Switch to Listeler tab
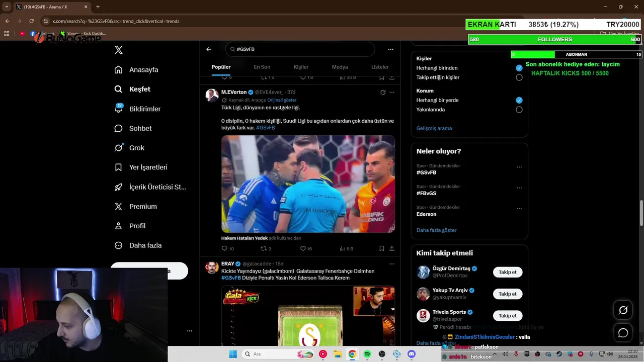 [380, 67]
